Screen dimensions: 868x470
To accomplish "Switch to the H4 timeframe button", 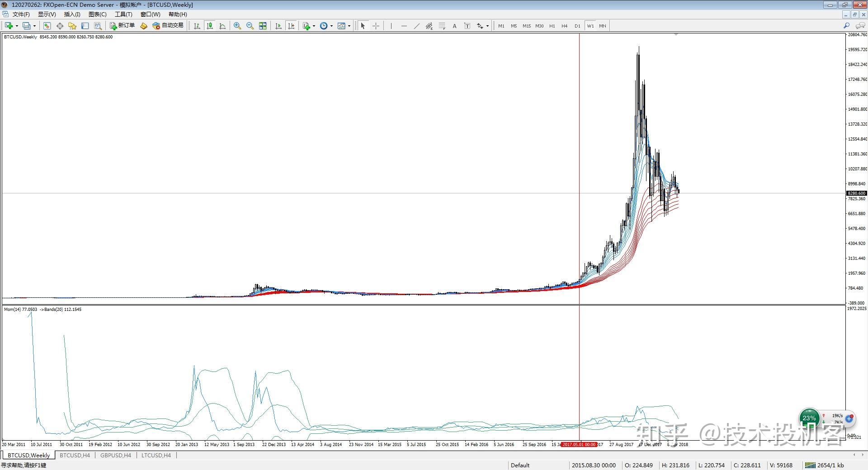I will click(564, 26).
